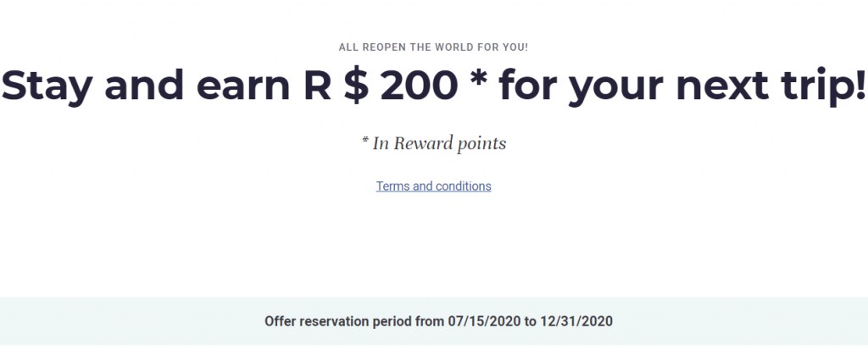Click the word 'Terms' in the link

393,186
